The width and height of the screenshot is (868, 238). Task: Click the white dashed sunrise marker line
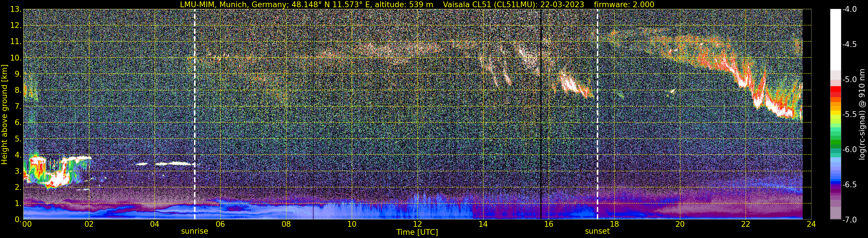click(195, 114)
